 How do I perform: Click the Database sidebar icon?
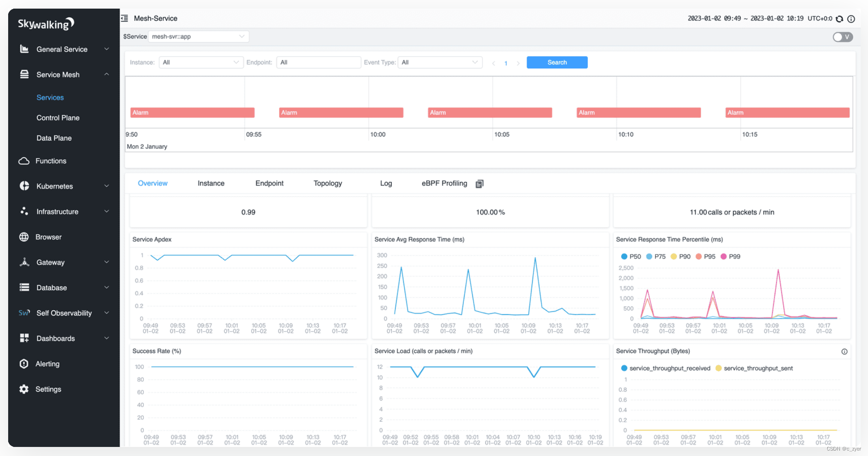point(24,287)
